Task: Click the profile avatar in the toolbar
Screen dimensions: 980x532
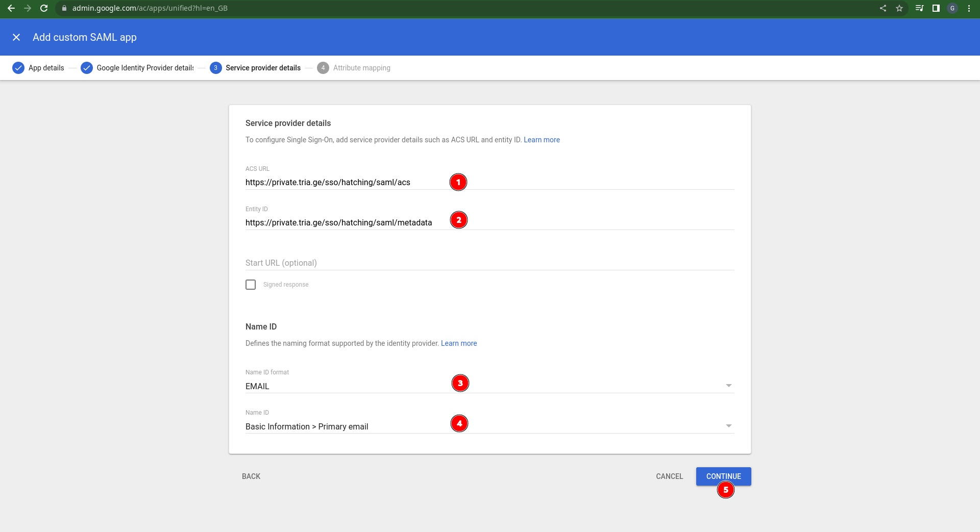Action: pos(952,8)
